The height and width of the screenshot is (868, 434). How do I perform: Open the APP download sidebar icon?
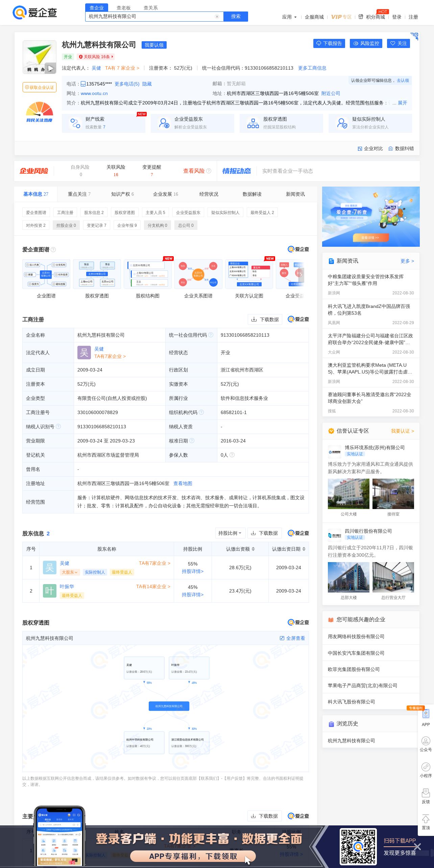(426, 718)
